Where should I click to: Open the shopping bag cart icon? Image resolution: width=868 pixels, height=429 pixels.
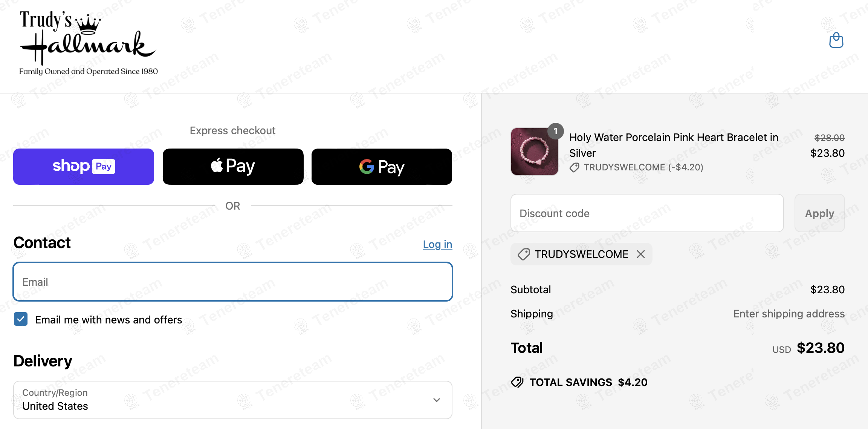836,40
